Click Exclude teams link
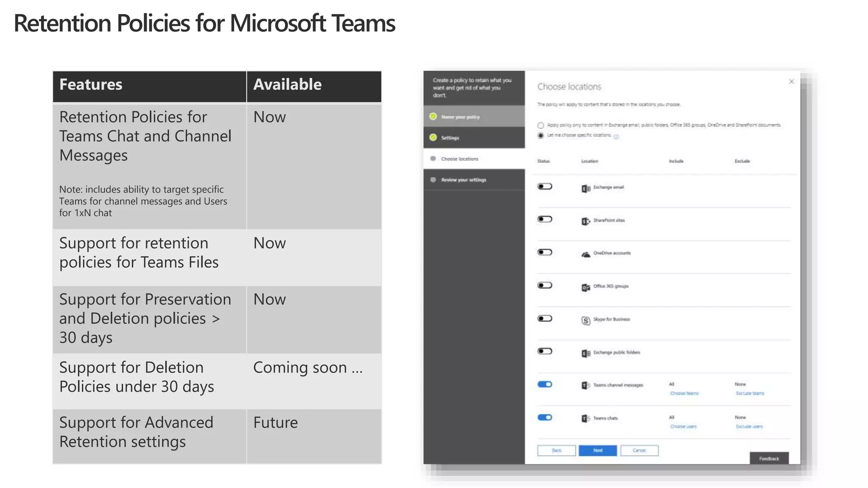This screenshot has height=488, width=868. 750,394
